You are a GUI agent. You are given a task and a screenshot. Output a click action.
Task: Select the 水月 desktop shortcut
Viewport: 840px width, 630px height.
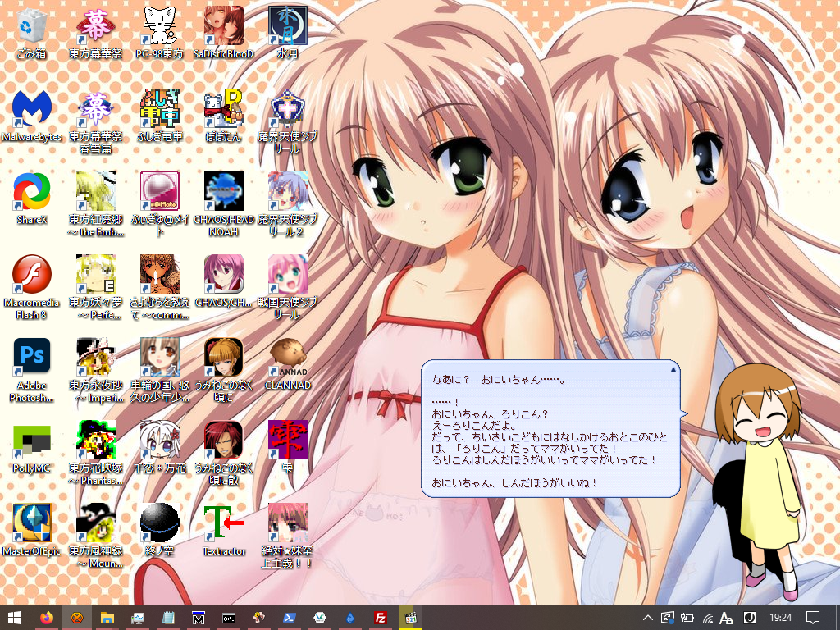[288, 32]
